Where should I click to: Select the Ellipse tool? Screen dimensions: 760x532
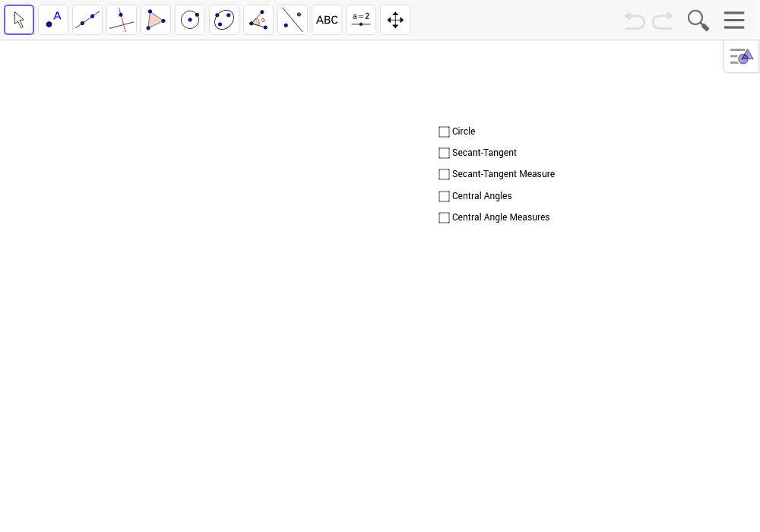tap(224, 20)
